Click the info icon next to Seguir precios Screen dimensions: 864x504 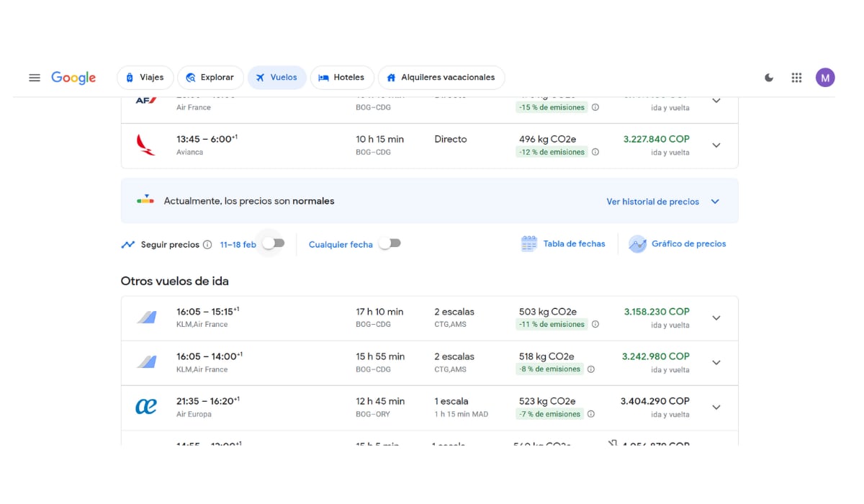(207, 245)
